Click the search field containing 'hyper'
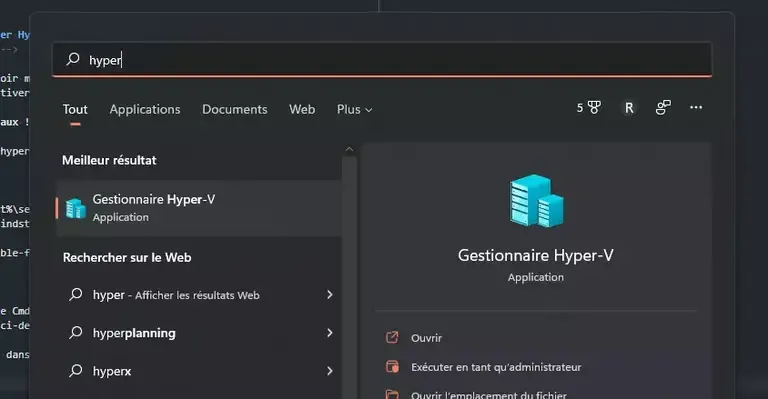The image size is (768, 399). click(382, 60)
